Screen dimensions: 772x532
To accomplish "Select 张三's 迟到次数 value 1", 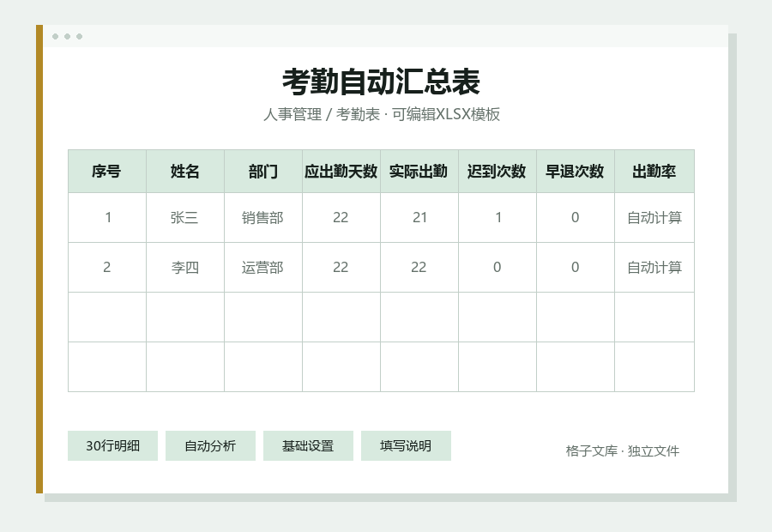I will (498, 218).
